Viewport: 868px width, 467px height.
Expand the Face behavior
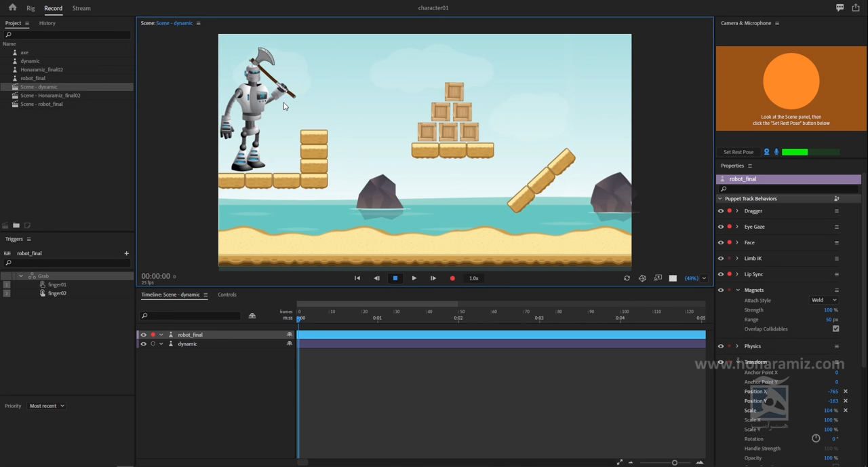737,242
